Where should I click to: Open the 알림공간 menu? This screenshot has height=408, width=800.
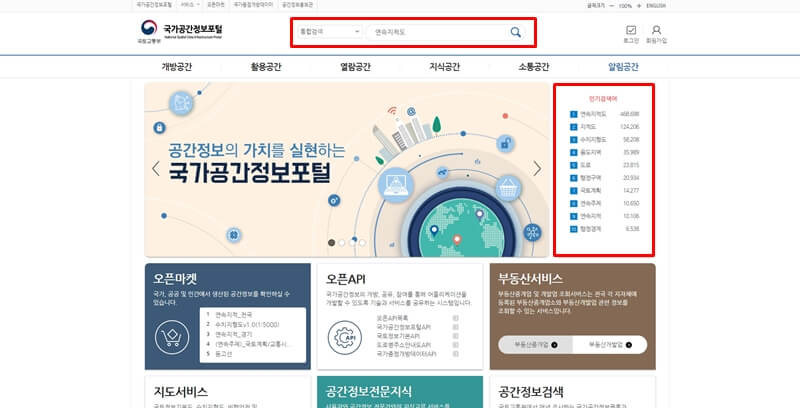(x=623, y=67)
